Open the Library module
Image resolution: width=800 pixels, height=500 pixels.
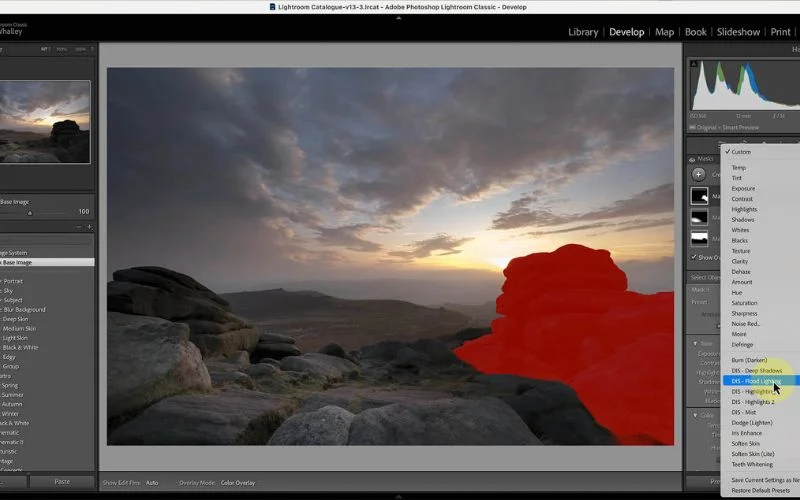click(x=583, y=32)
